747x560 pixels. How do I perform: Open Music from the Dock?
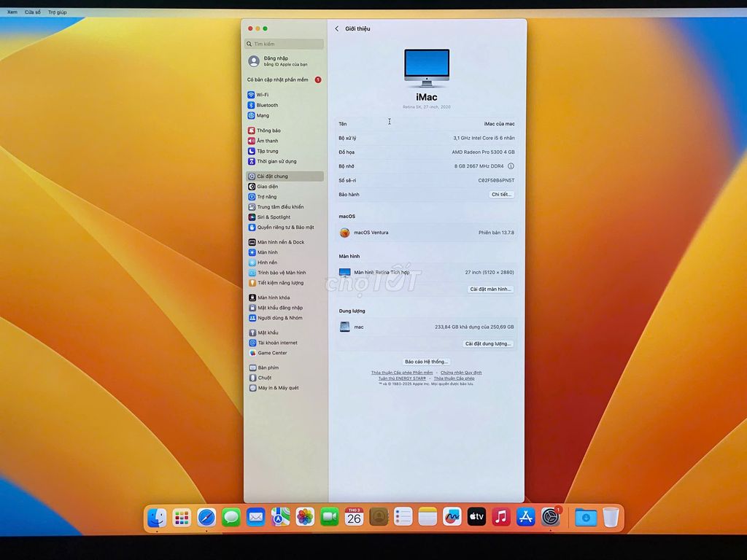click(x=501, y=517)
